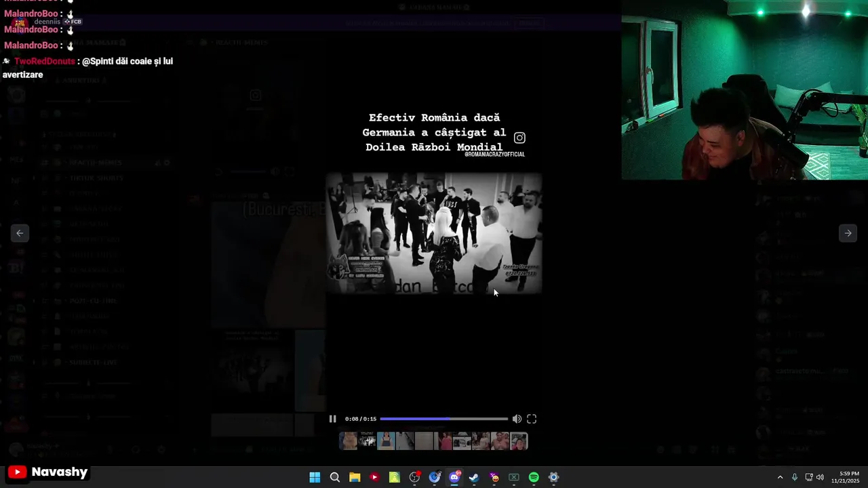Mute the video with the speaker icon
The width and height of the screenshot is (868, 488).
(517, 419)
